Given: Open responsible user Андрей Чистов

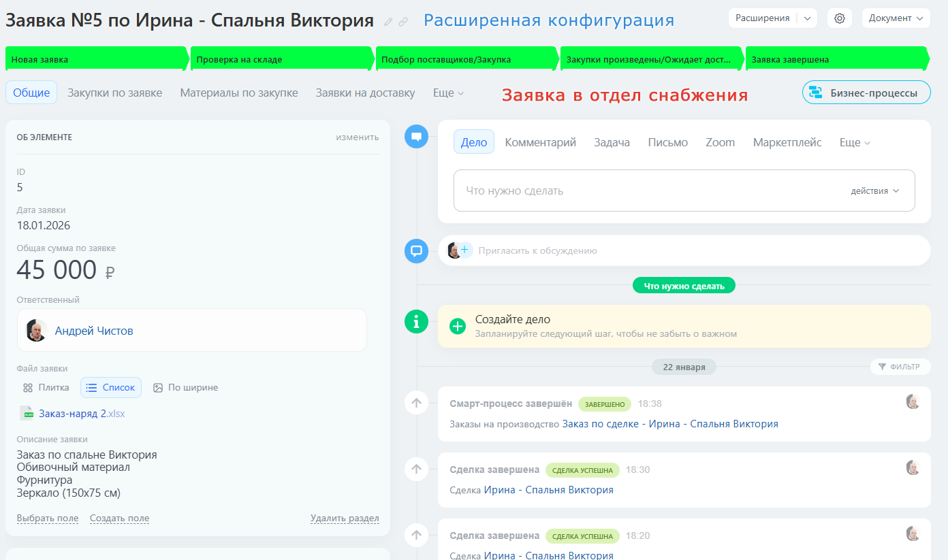Looking at the screenshot, I should tap(94, 331).
